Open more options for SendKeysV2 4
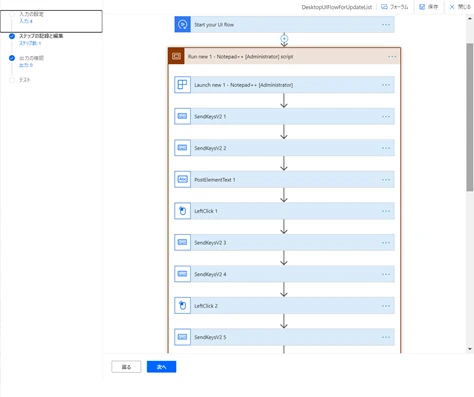Viewport: 474px width, 397px height. tap(386, 274)
